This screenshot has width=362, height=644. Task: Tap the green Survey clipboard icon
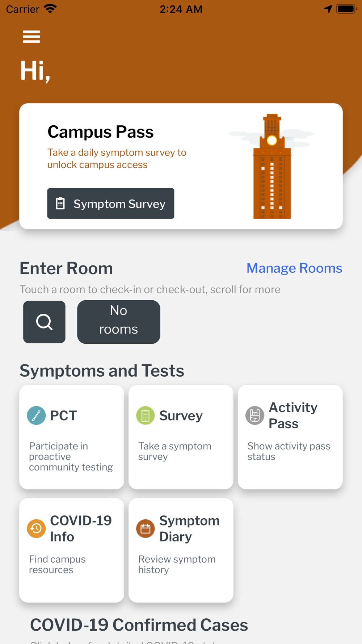pyautogui.click(x=146, y=415)
